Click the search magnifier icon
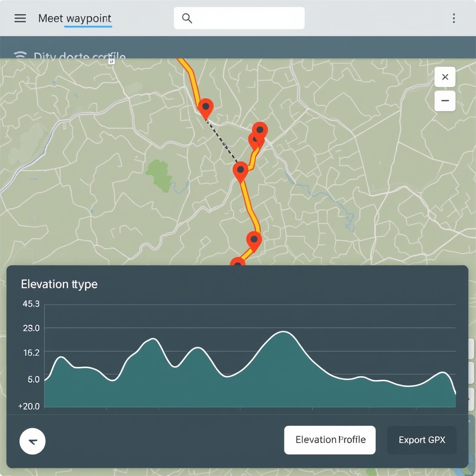Viewport: 476px width, 476px height. pos(187,18)
